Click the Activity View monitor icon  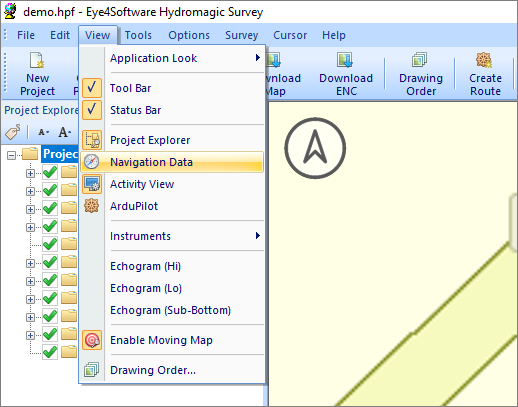[x=92, y=184]
